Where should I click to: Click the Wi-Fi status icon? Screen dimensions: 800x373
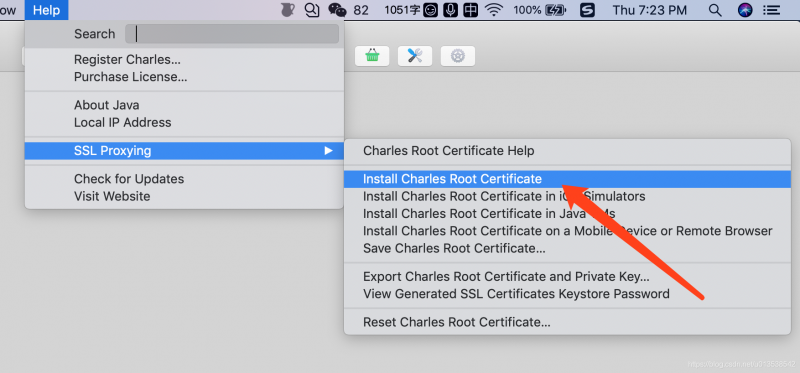[494, 10]
